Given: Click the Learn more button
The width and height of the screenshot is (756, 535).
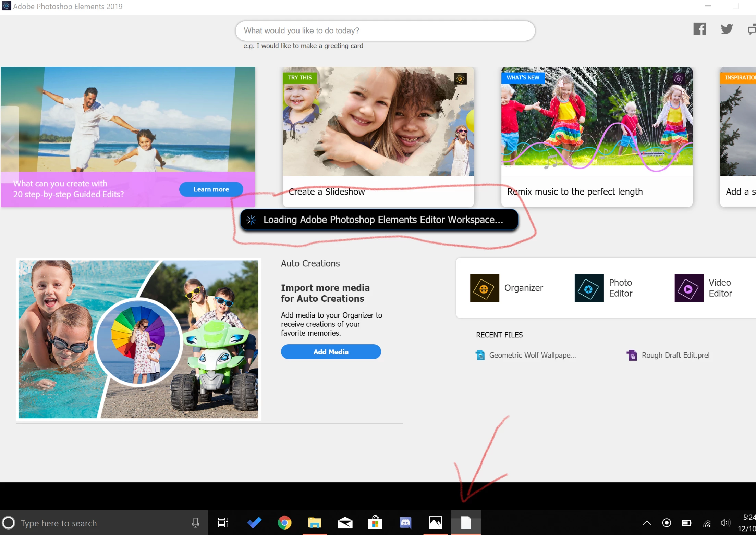Looking at the screenshot, I should (x=211, y=189).
